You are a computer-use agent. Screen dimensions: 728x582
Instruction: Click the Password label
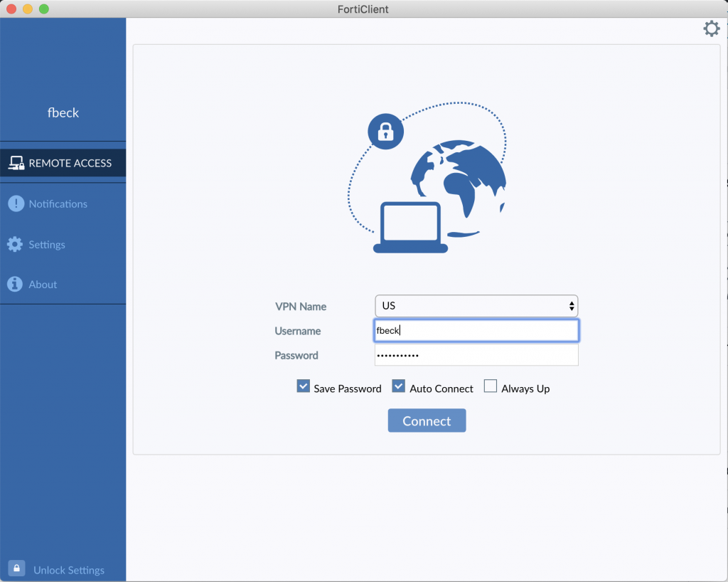tap(296, 355)
